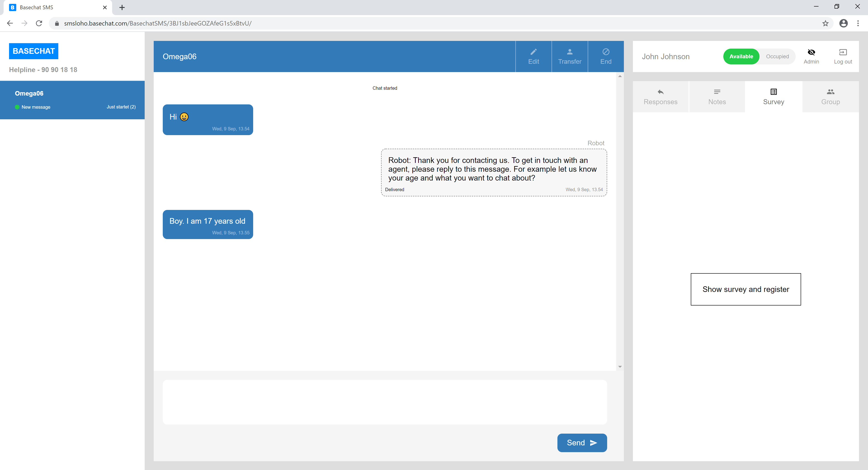Screen dimensions: 868x470
Task: Click the 'Chat started' label
Action: [384, 88]
